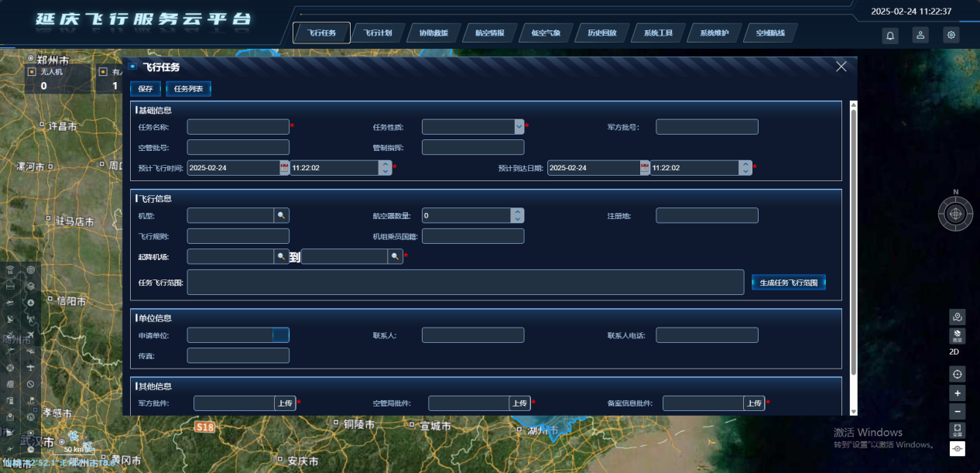Open the 申请单位 dropdown
The image size is (980, 473).
pos(280,335)
